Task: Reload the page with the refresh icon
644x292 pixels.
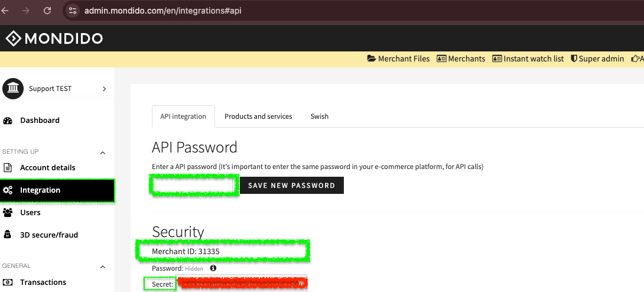Action: tap(47, 11)
